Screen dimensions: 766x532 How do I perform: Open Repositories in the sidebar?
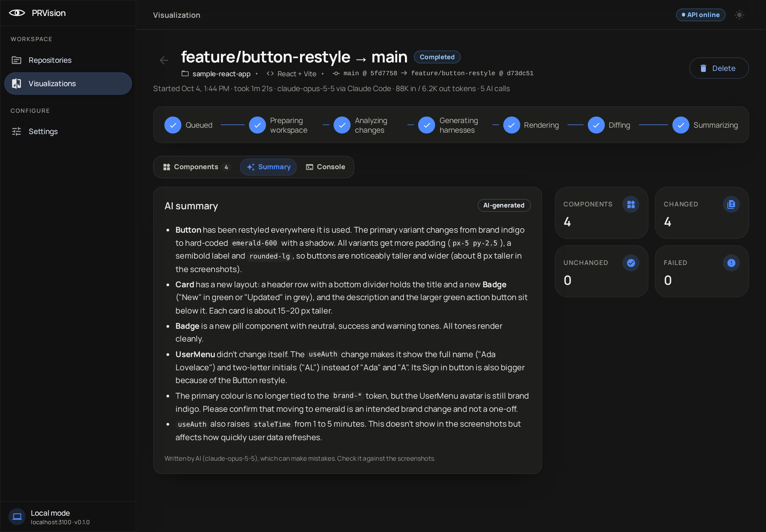(x=68, y=60)
